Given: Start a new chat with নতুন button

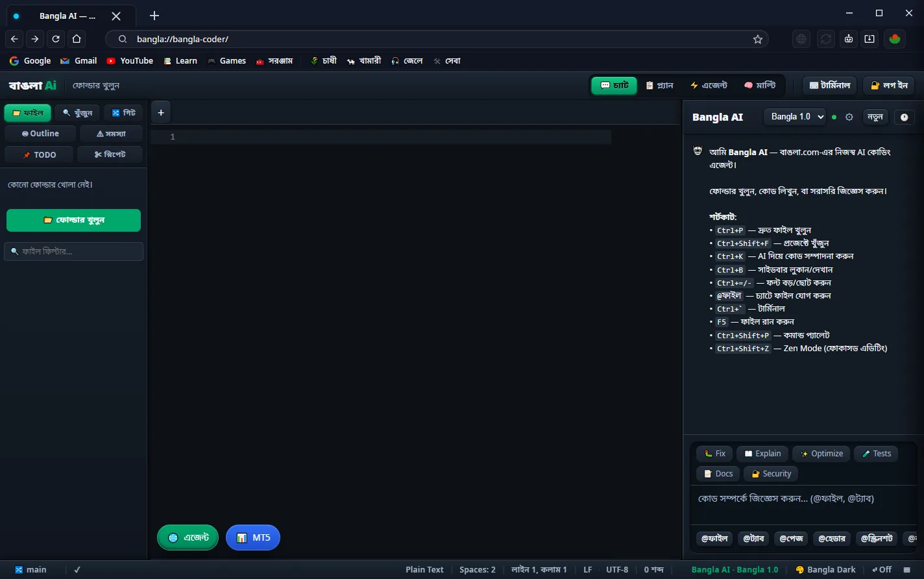Looking at the screenshot, I should [x=875, y=117].
